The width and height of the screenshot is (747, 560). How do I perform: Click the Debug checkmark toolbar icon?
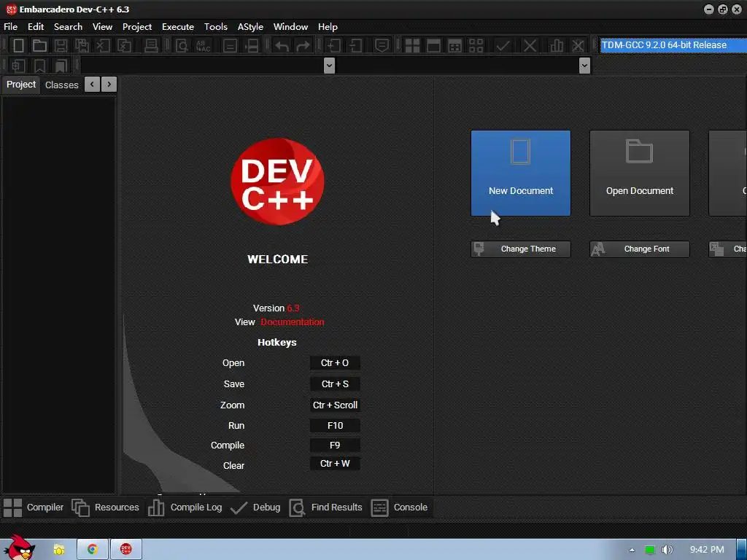tap(503, 46)
